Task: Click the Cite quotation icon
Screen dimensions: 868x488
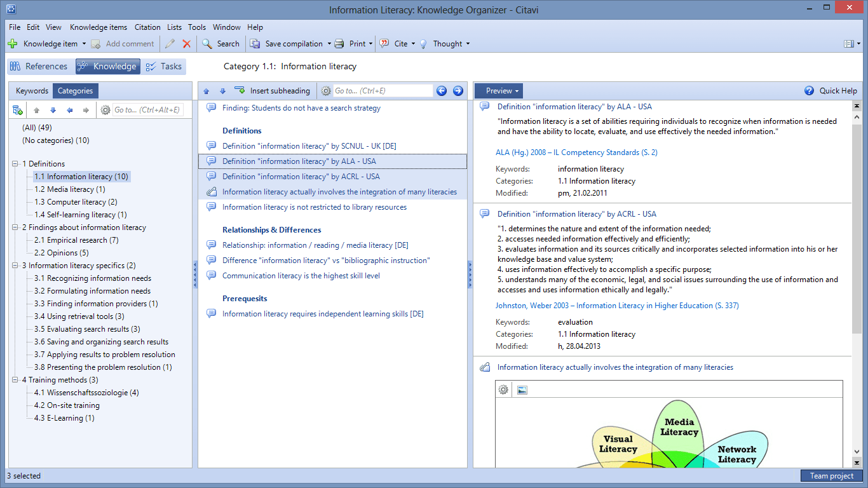Action: point(384,44)
